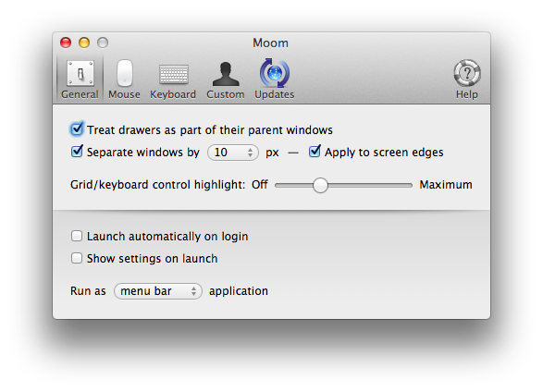
Task: Enable Launch automatically on login
Action: 77,236
